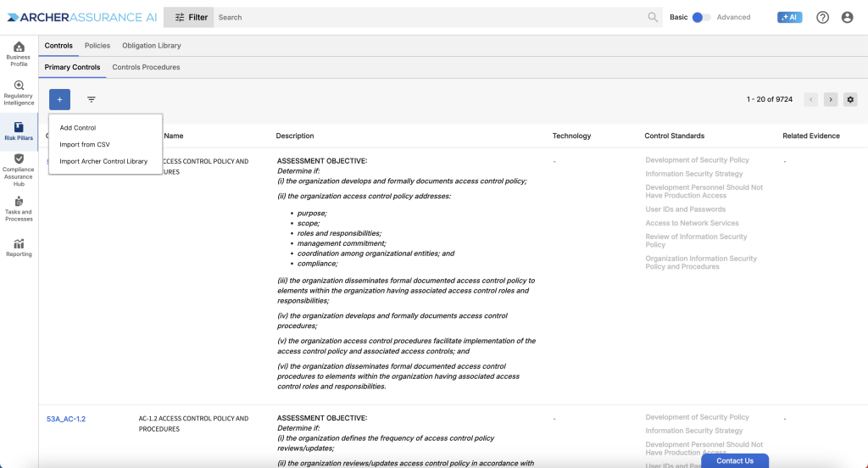
Task: Click the search magnifier icon
Action: [653, 17]
